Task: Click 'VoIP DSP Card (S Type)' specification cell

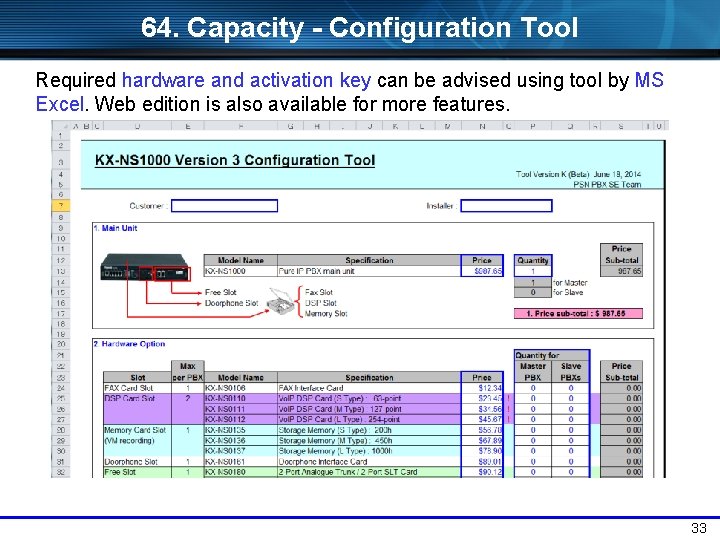Action: [x=369, y=399]
